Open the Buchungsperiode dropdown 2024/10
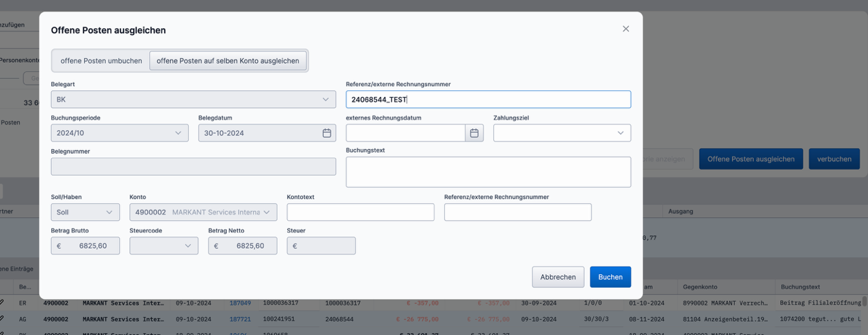The image size is (868, 335). pos(120,133)
